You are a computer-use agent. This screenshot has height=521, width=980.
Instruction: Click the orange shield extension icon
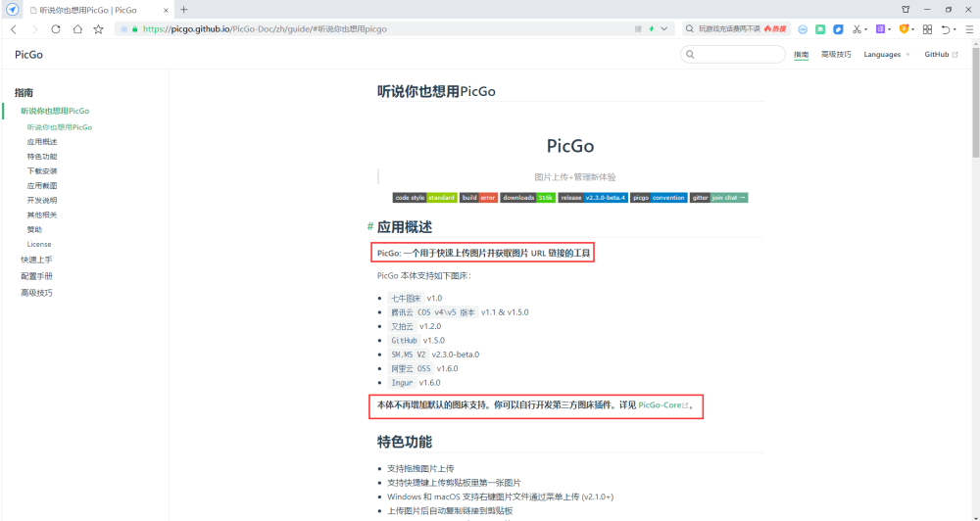coord(904,28)
